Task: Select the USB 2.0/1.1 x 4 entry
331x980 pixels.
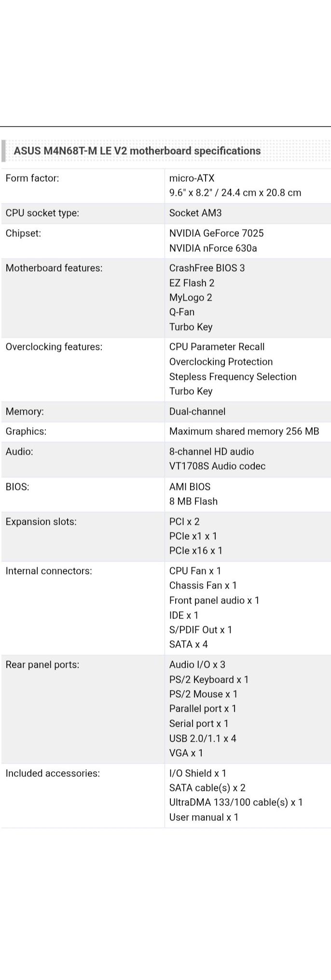Action: pyautogui.click(x=203, y=738)
